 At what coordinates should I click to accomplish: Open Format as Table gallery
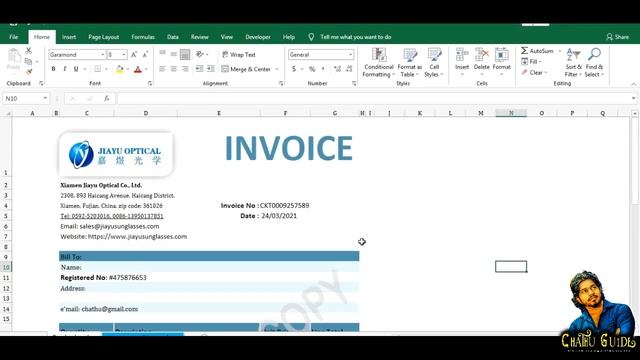click(410, 62)
